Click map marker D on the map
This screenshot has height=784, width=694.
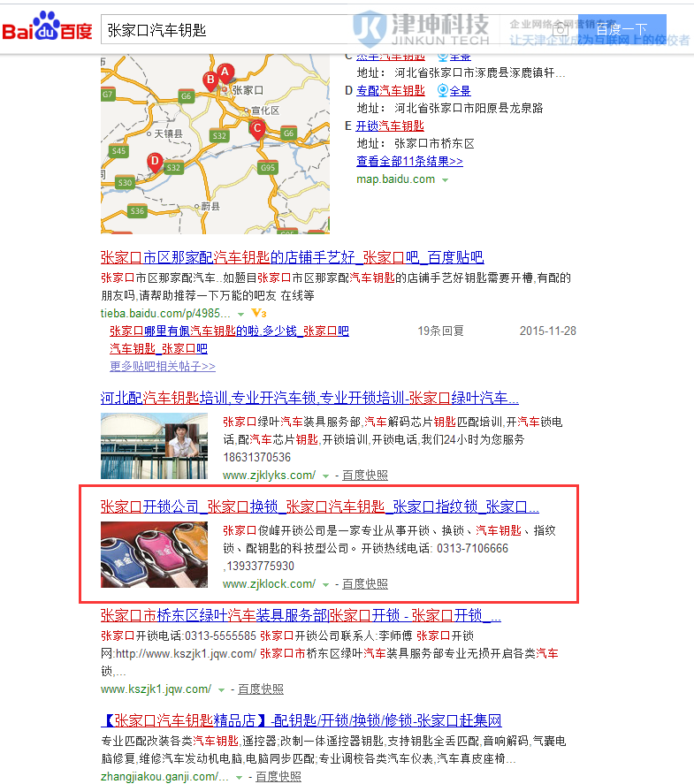155,162
